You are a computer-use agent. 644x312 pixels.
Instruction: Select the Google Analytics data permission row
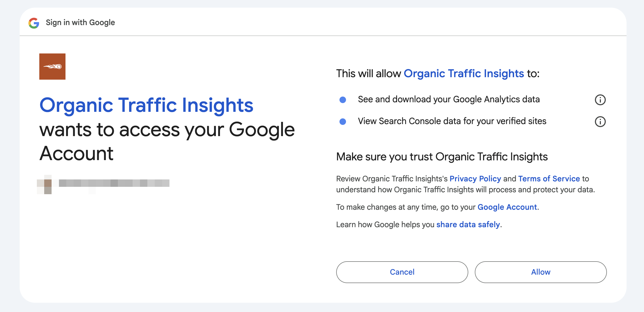coord(449,99)
